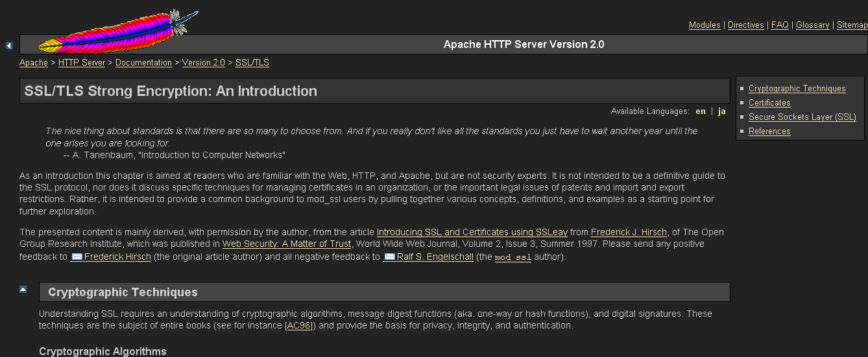Switch page language to Japanese (ja)
This screenshot has height=357, width=868.
pyautogui.click(x=721, y=111)
